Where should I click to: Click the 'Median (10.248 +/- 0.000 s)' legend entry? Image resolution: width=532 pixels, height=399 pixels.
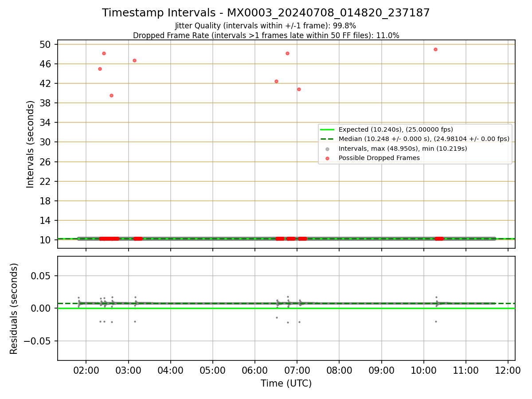click(x=424, y=139)
